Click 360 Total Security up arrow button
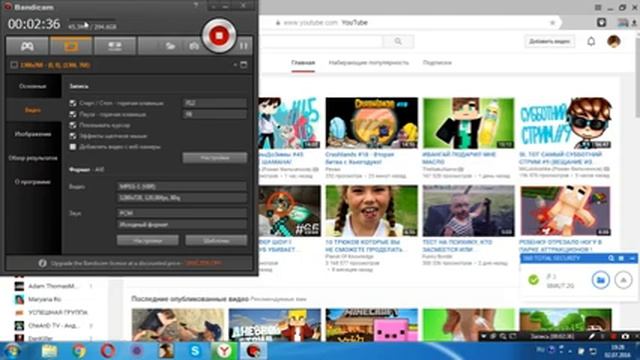640x360 pixels. [x=623, y=280]
